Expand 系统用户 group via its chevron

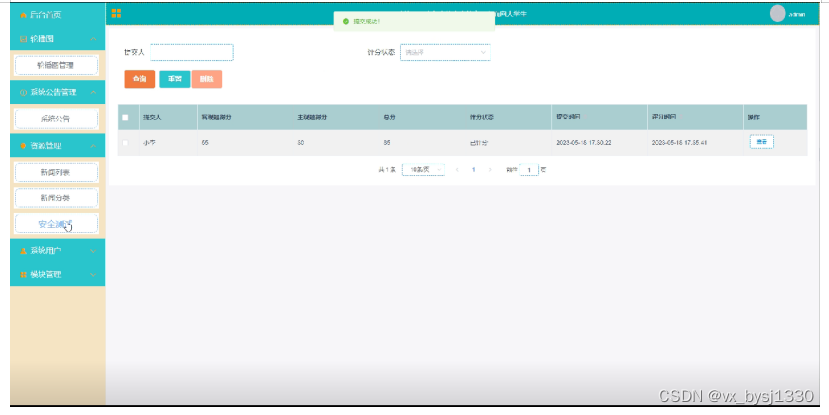click(x=93, y=251)
